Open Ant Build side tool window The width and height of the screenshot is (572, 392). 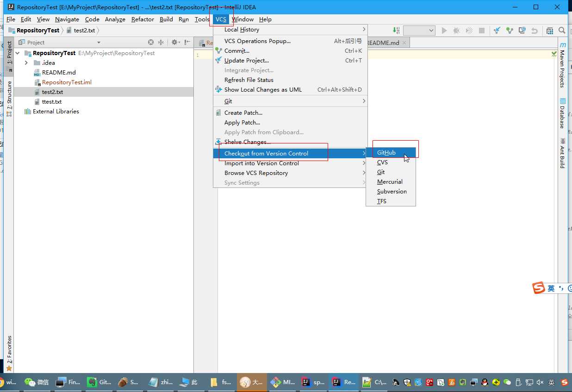[x=563, y=153]
